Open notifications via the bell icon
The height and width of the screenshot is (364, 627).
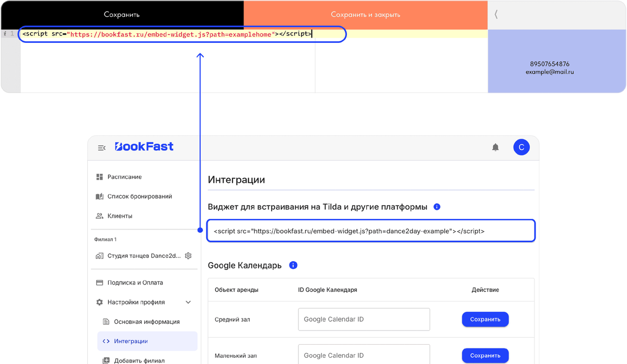click(495, 148)
